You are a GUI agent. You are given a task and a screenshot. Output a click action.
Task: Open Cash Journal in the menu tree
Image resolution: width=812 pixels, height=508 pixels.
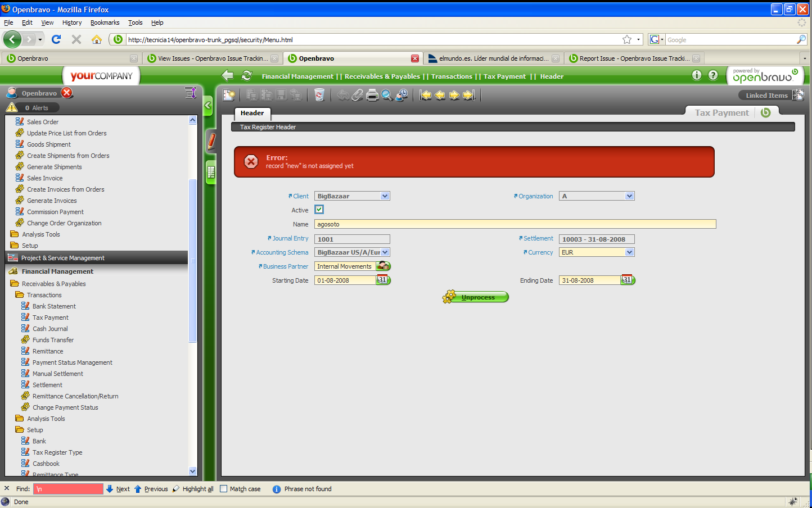coord(50,329)
